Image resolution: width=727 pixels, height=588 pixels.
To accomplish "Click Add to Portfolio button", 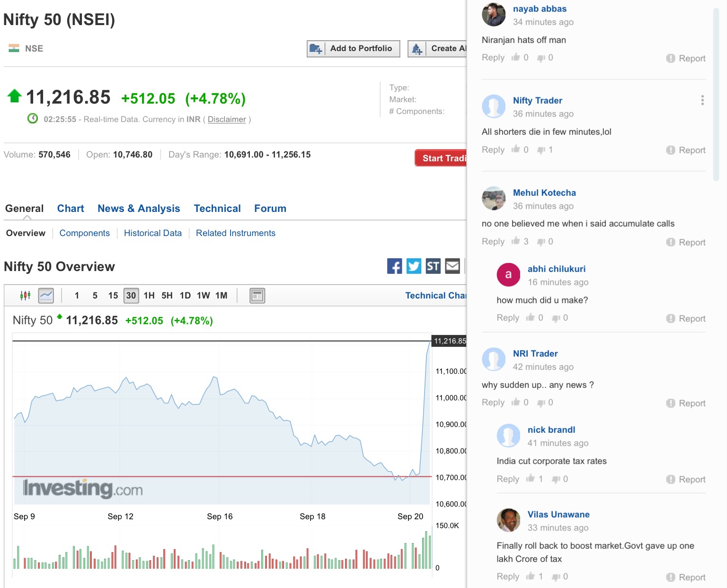I will pos(353,48).
